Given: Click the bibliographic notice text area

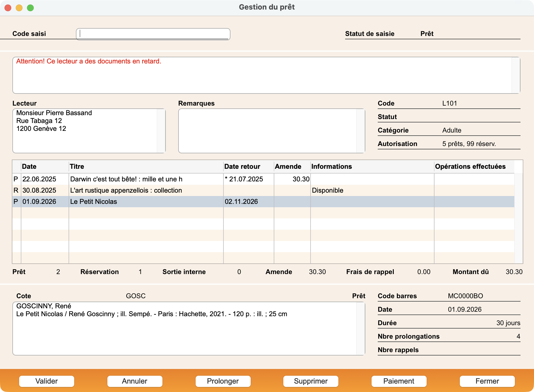Looking at the screenshot, I should click(185, 329).
